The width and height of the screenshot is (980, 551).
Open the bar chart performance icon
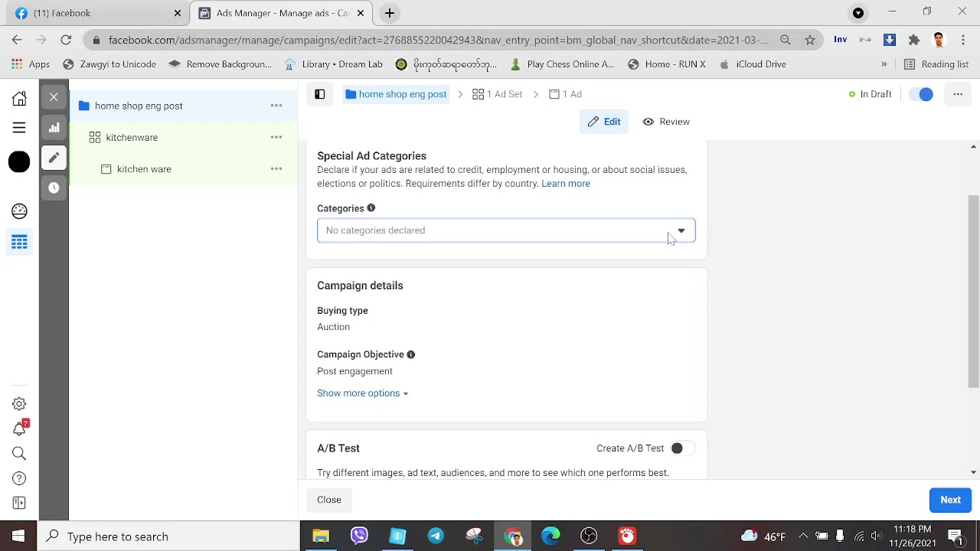[x=54, y=128]
